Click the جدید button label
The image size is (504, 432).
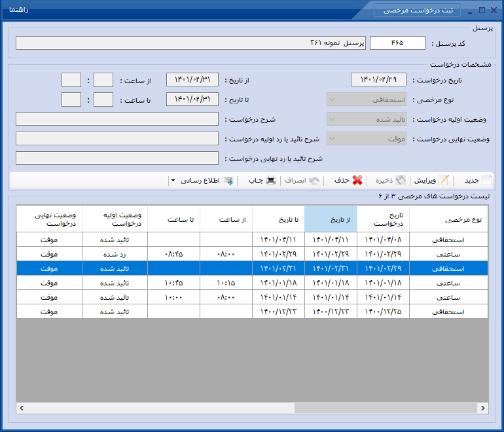(x=471, y=181)
